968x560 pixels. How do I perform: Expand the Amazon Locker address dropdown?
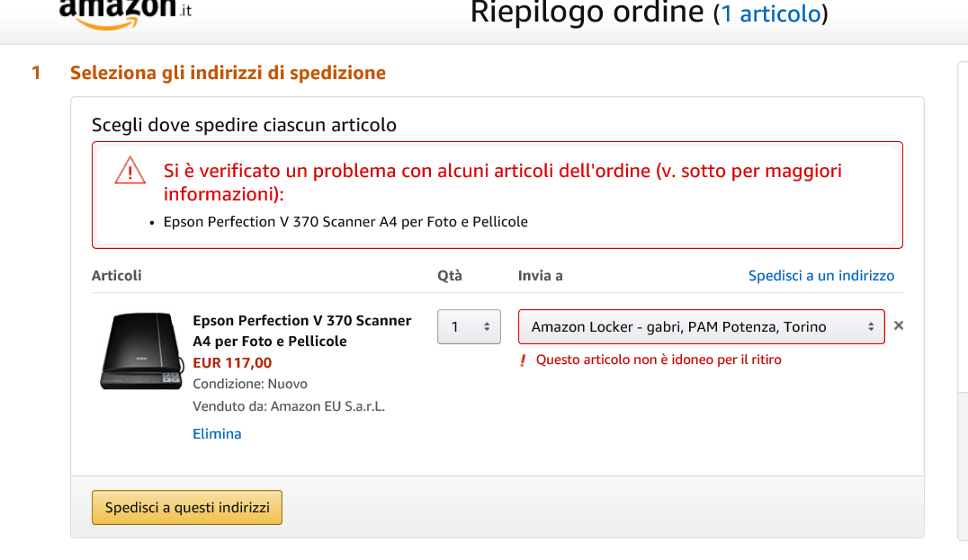click(701, 326)
